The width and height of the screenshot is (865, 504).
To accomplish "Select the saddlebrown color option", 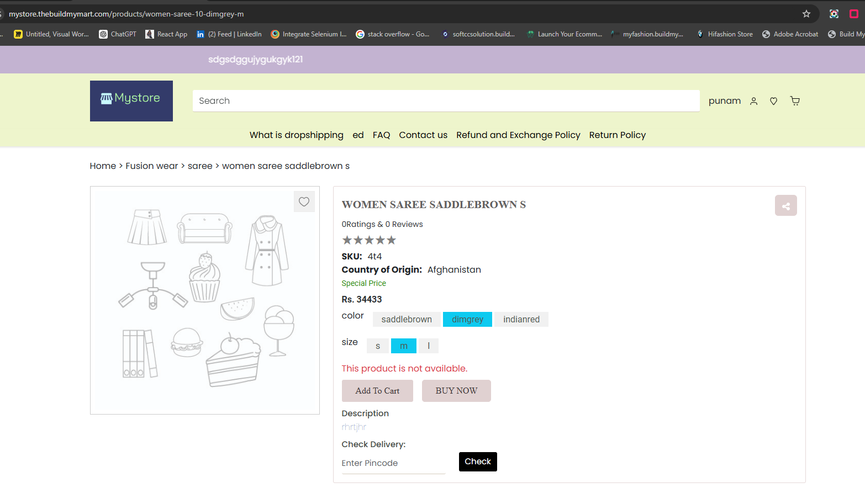I will [x=407, y=319].
